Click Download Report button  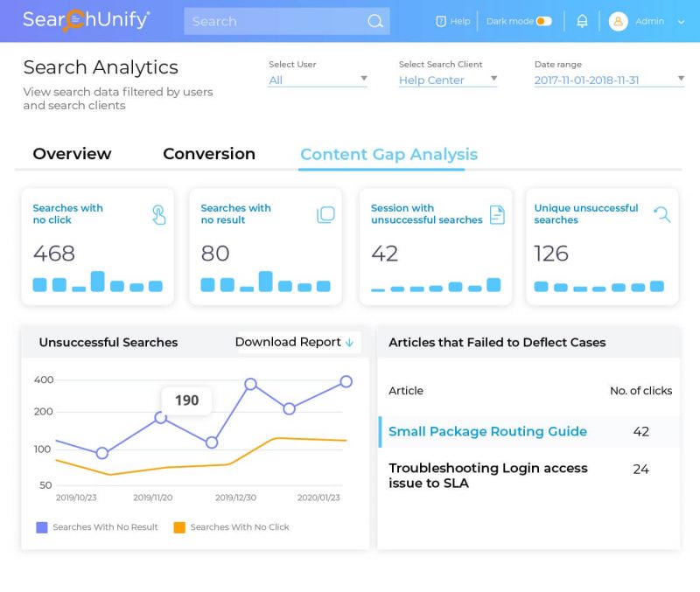tap(298, 342)
